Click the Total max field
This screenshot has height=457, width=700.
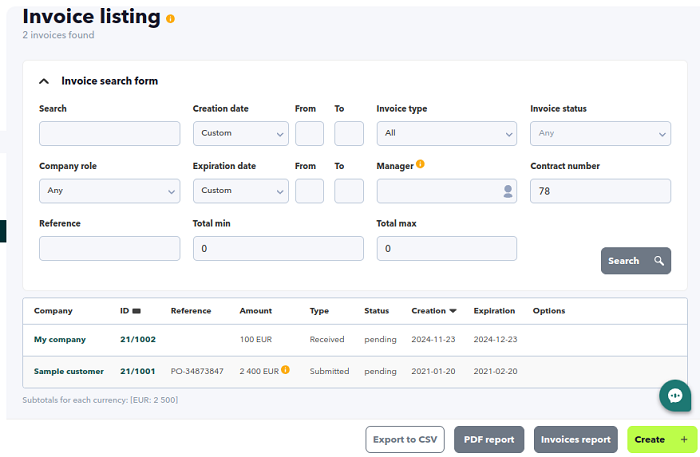(x=446, y=249)
